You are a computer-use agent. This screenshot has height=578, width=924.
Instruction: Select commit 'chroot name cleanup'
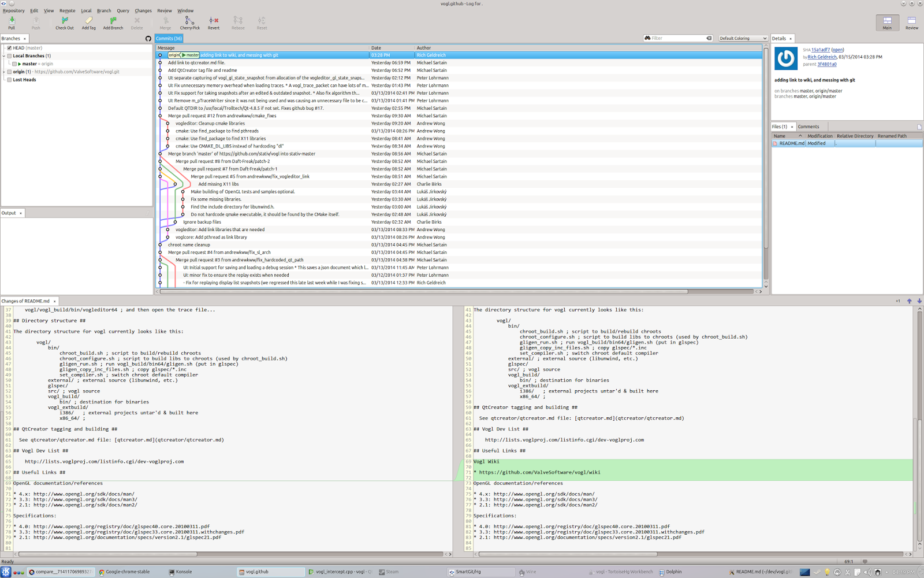(x=459, y=245)
